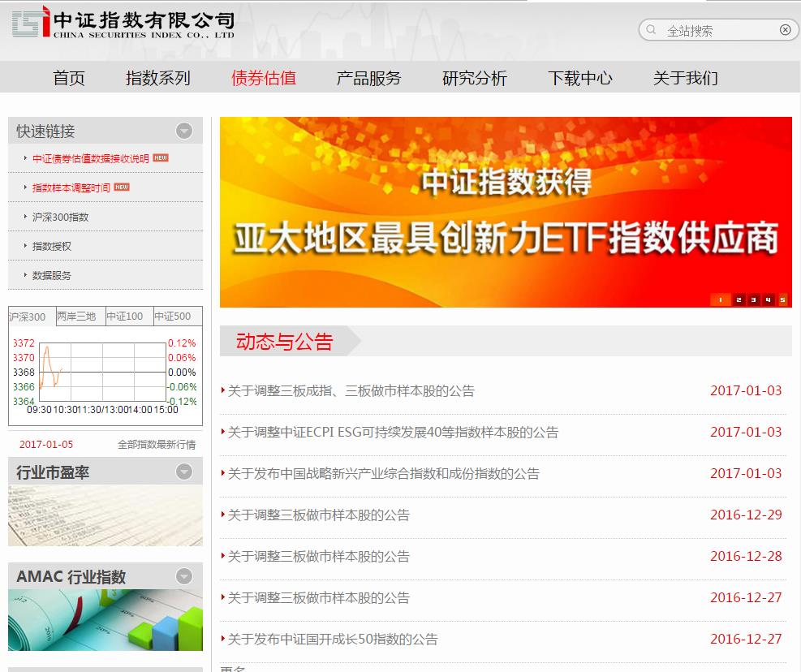Click the AMAC 行业指数 thumbnail image
Screen dimensions: 801x672
(x=106, y=620)
